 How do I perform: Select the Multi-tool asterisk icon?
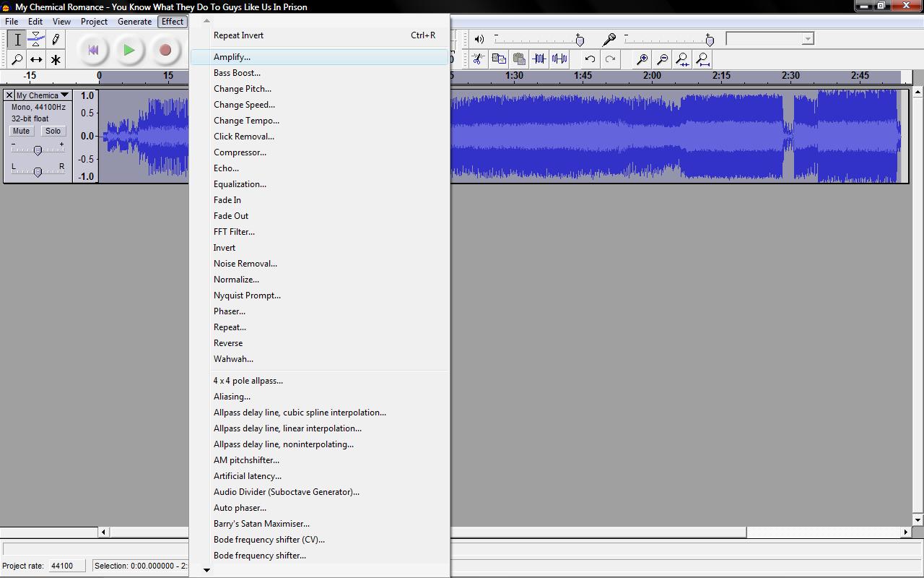point(56,59)
